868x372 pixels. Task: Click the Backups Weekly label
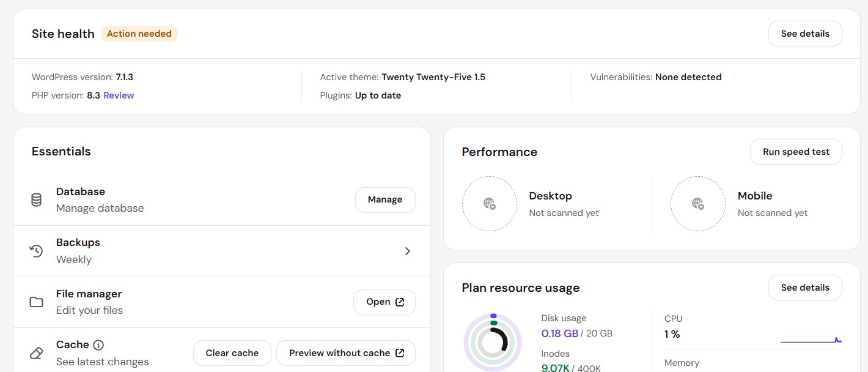point(74,259)
